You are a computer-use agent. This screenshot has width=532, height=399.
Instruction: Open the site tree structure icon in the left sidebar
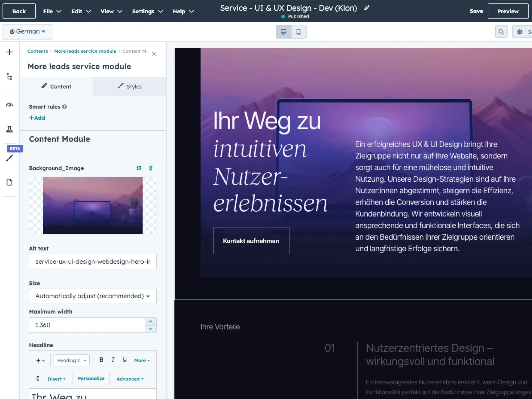tap(9, 77)
